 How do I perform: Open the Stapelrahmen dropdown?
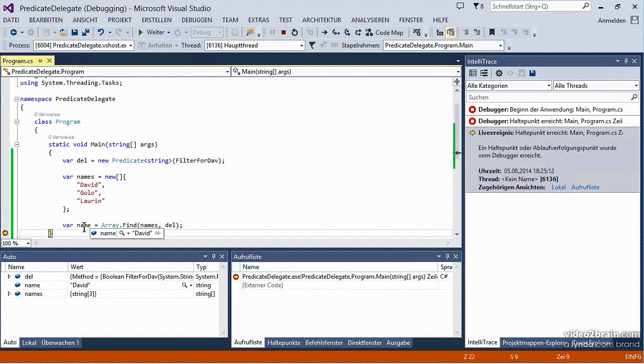coord(444,45)
